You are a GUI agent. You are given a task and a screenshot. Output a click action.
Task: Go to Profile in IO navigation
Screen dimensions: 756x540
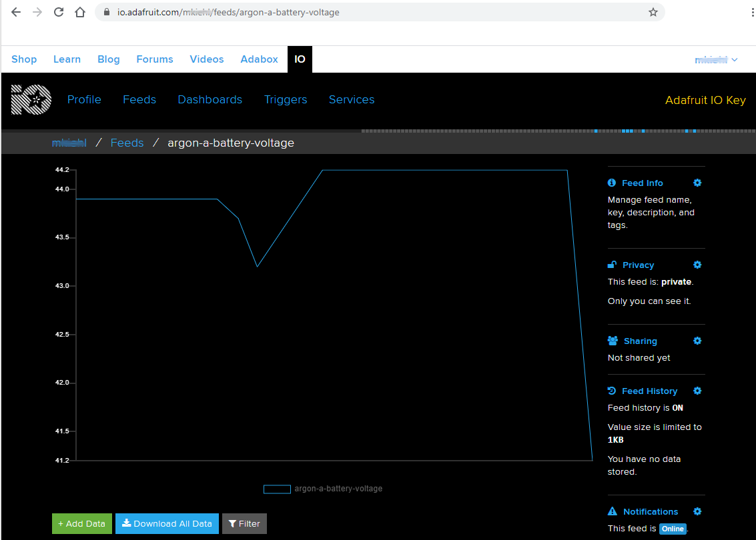pyautogui.click(x=84, y=100)
